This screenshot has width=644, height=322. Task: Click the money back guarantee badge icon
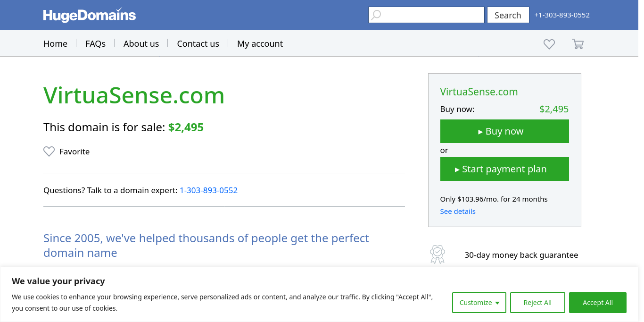[x=438, y=254]
